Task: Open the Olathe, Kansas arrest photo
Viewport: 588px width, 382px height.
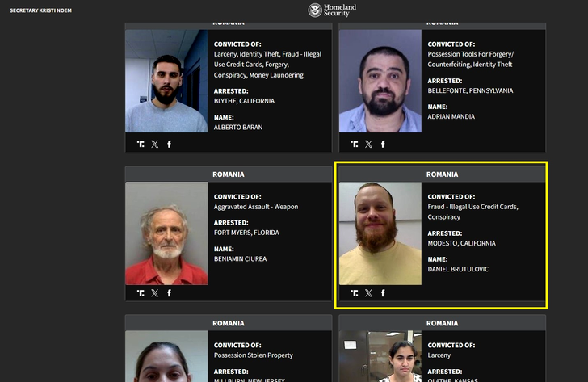Action: [x=380, y=356]
